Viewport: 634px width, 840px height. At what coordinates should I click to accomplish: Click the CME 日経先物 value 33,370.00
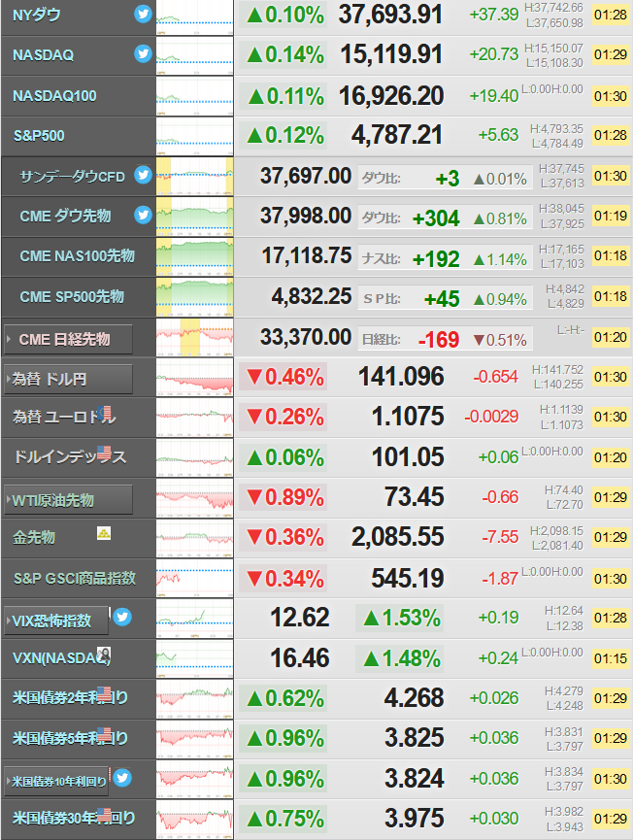click(x=306, y=338)
